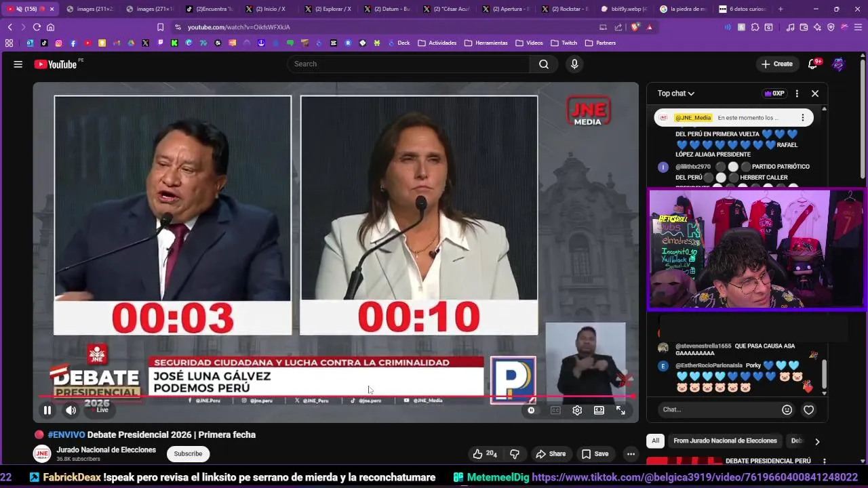
Task: Toggle the autoplay switch in player controls
Action: point(531,410)
